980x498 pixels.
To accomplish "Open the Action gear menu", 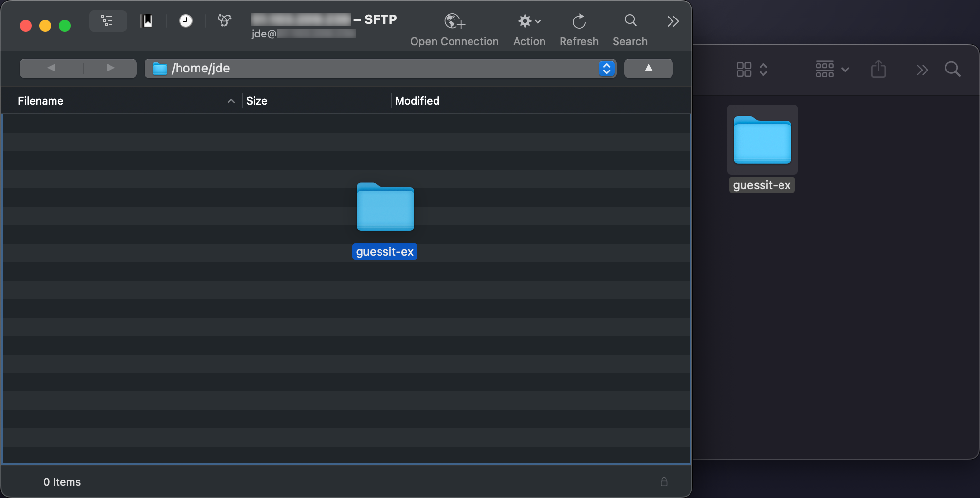I will pos(529,30).
